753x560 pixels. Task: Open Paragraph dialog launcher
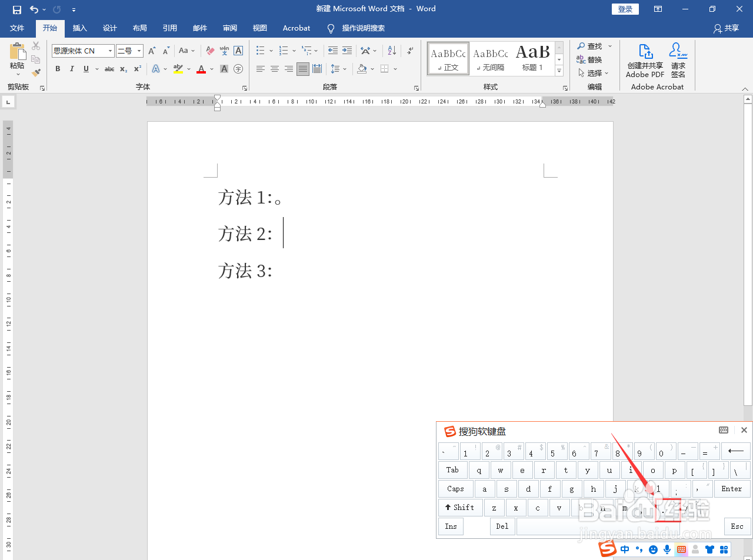coord(417,88)
